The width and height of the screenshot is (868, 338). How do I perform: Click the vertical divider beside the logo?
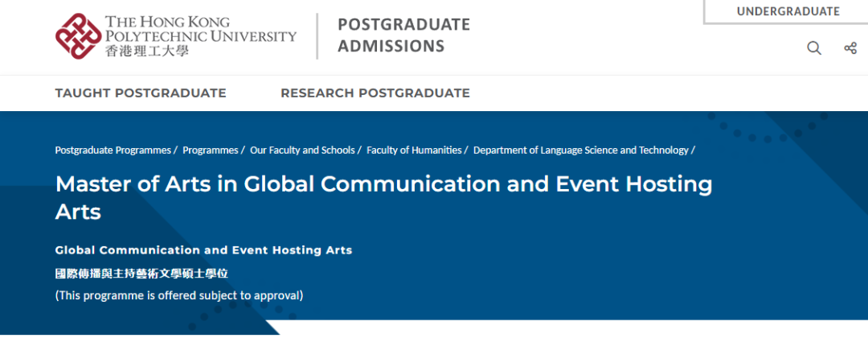317,36
